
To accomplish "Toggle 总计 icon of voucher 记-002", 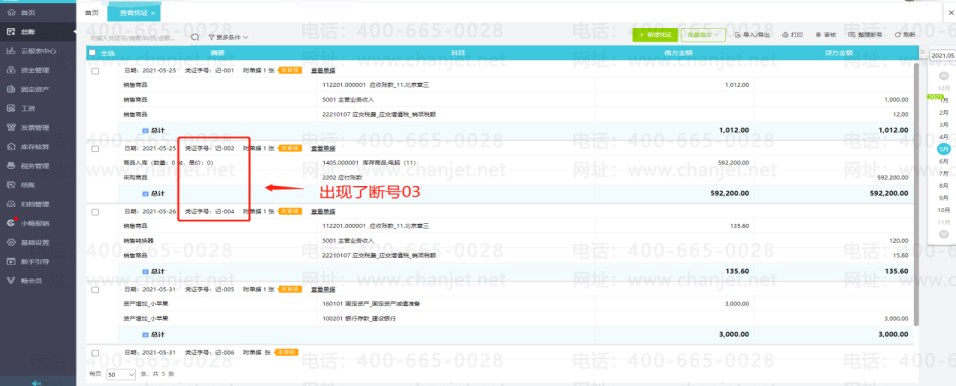I will pos(145,193).
